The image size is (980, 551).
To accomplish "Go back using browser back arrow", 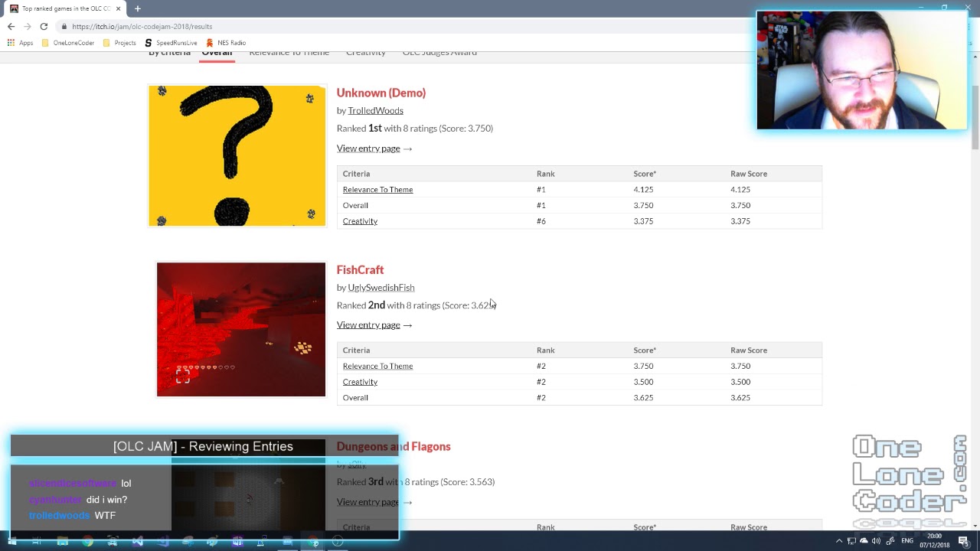I will click(11, 26).
